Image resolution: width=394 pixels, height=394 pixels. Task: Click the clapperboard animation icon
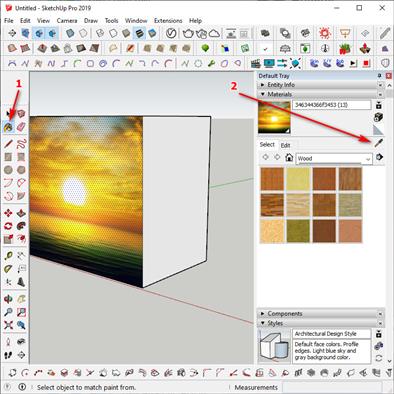(x=256, y=63)
